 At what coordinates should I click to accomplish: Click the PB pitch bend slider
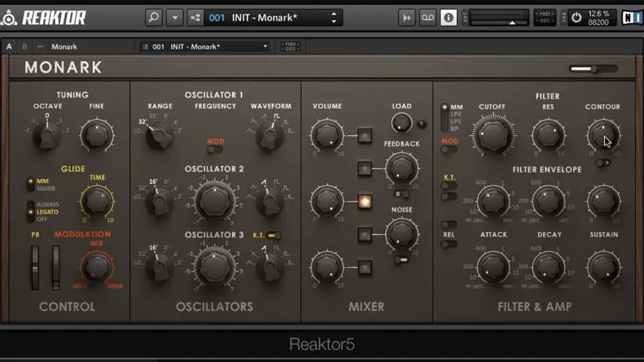tap(36, 267)
